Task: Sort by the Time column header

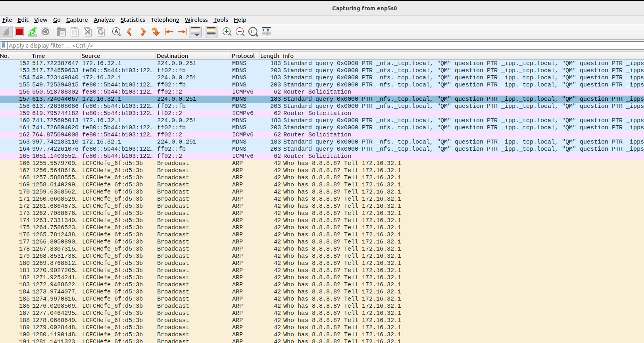Action: tap(56, 56)
